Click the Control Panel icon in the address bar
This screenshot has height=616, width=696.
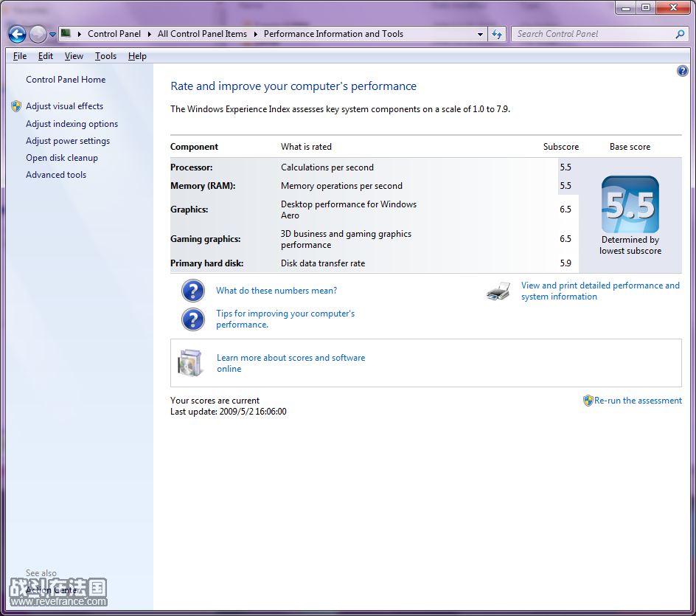click(66, 33)
